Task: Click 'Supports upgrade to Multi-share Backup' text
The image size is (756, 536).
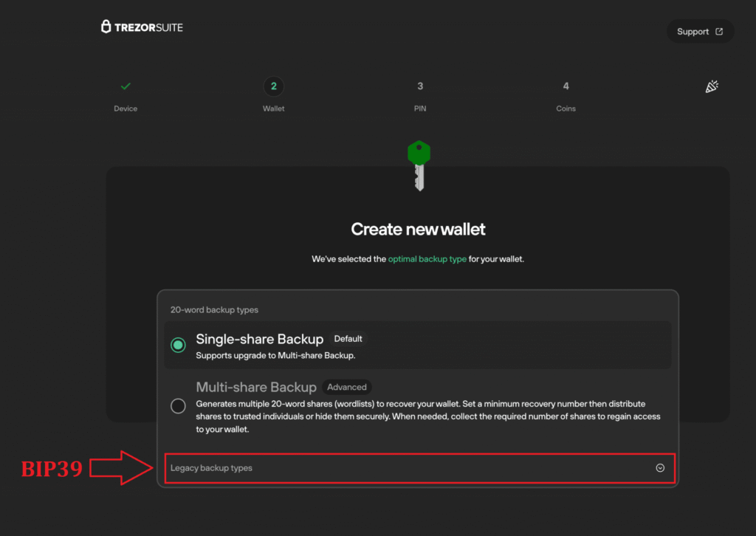Action: click(x=275, y=355)
